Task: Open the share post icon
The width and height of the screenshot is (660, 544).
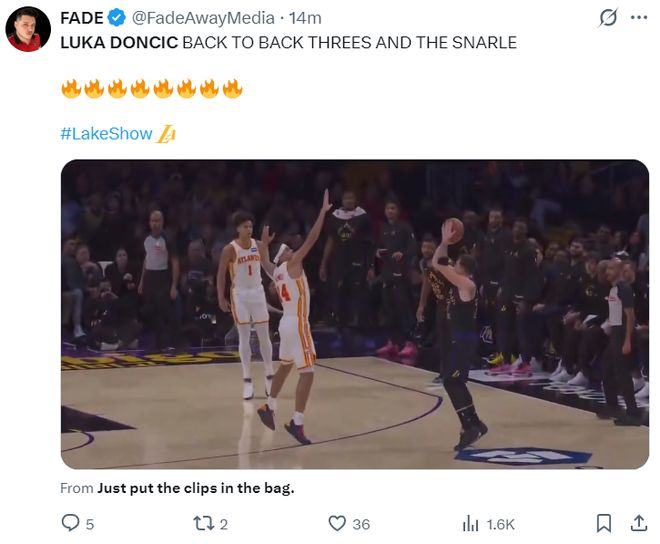Action: coord(639,523)
